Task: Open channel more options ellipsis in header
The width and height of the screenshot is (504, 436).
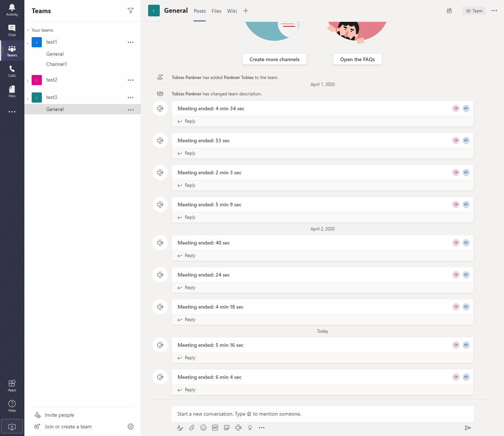Action: click(x=494, y=11)
